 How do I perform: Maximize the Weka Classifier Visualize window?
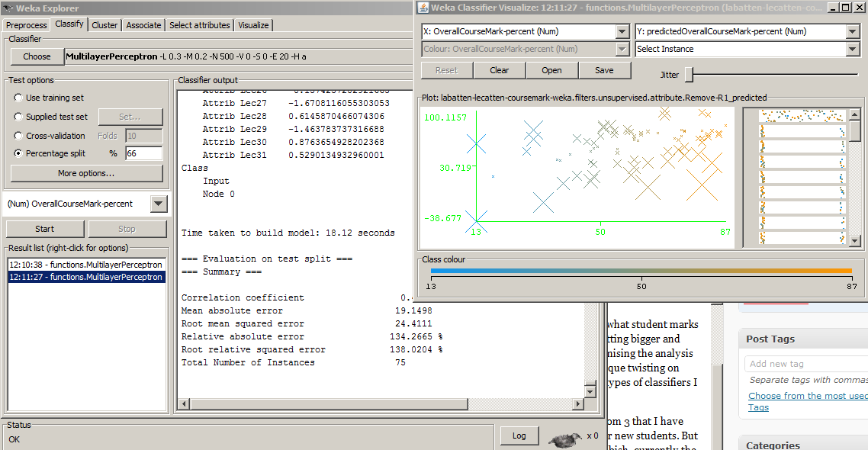(845, 7)
